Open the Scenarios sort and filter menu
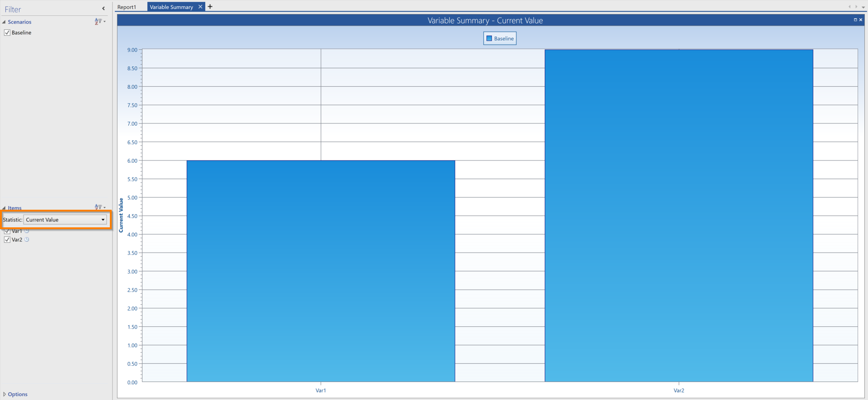 [100, 21]
